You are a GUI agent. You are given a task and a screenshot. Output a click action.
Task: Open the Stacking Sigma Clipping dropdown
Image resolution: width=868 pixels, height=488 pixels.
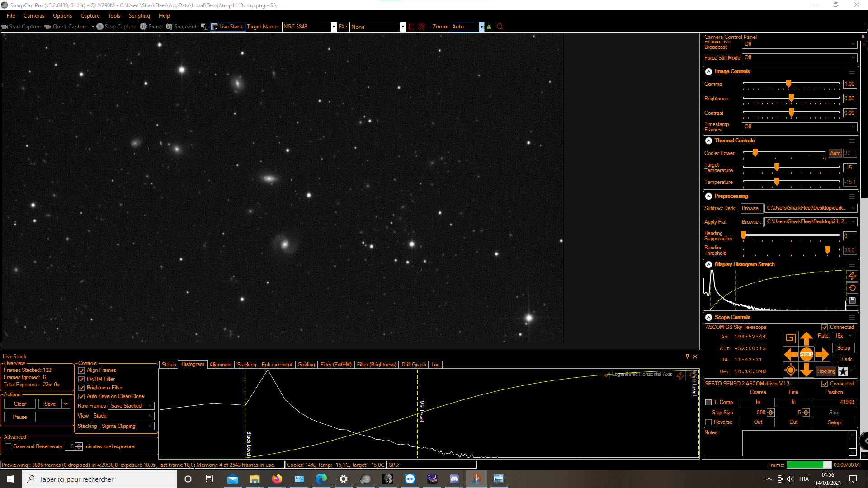coord(127,426)
